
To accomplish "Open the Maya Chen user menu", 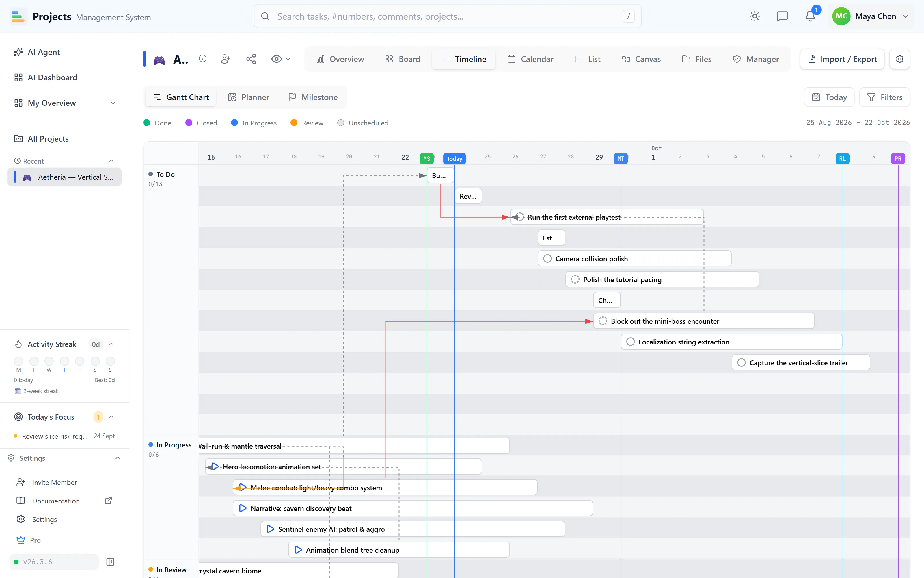I will [871, 16].
